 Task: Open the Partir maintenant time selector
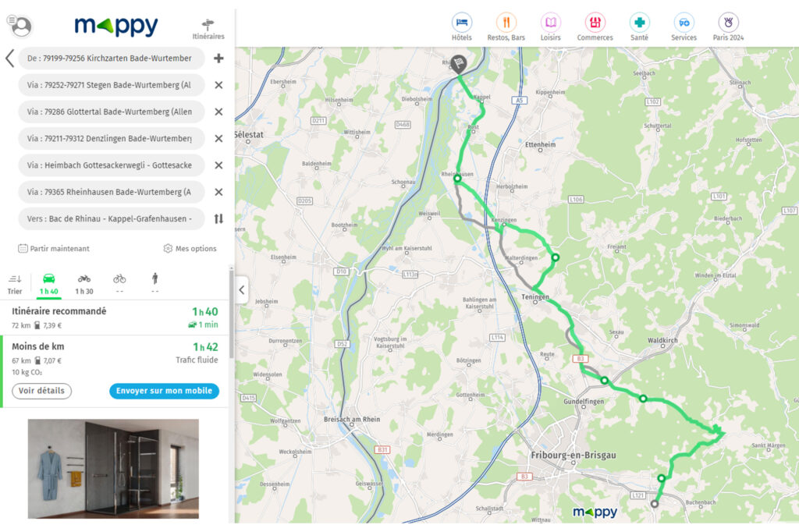point(54,249)
